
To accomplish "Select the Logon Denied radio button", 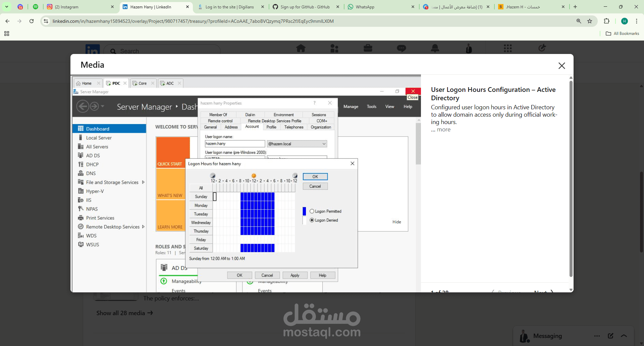I will point(312,220).
